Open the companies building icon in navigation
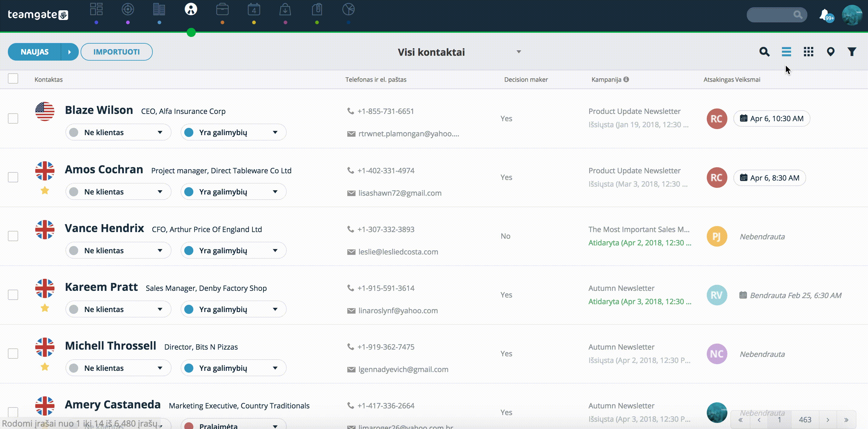 click(x=159, y=9)
